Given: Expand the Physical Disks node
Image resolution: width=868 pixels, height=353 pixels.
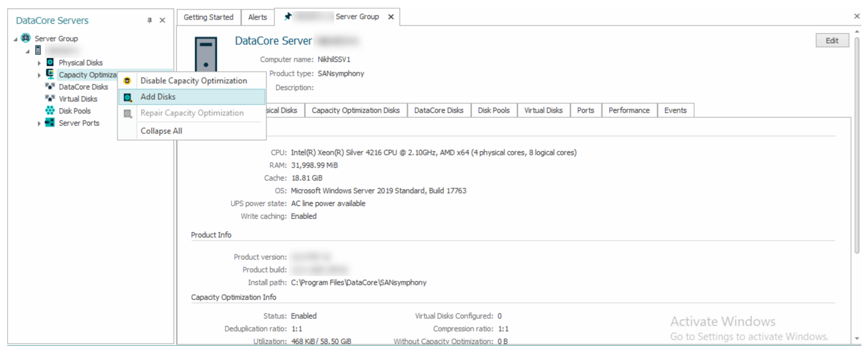Looking at the screenshot, I should (x=39, y=63).
